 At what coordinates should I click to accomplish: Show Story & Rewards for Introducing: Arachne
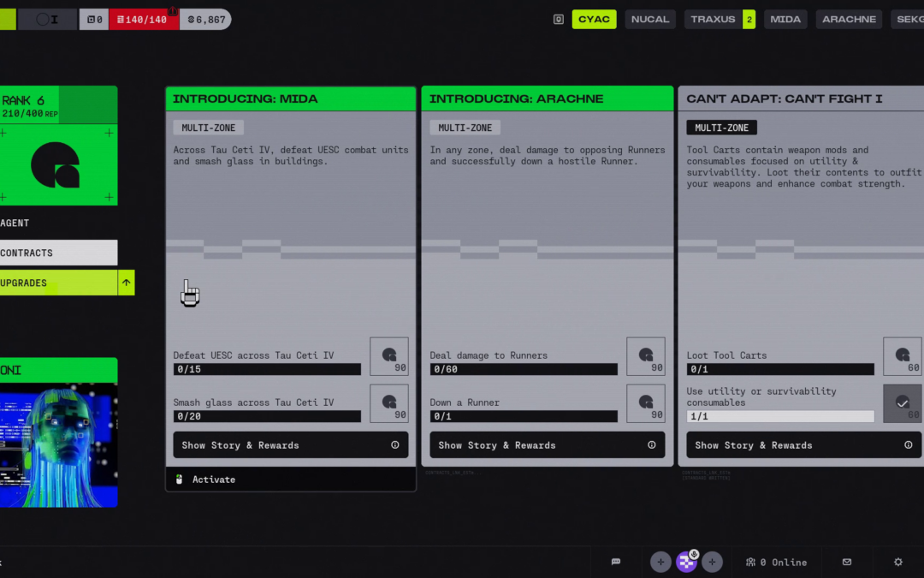coord(548,445)
